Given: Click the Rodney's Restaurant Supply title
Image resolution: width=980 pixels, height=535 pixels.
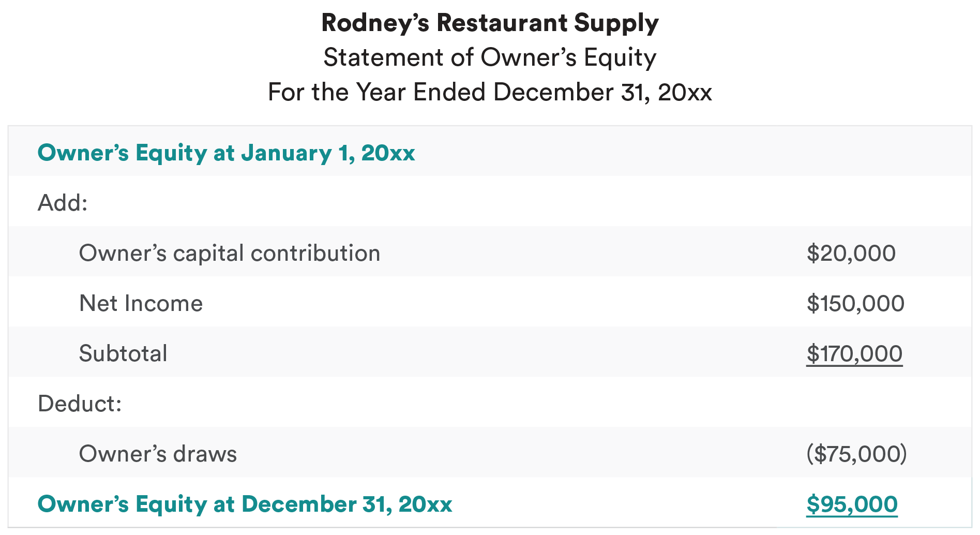Looking at the screenshot, I should [490, 23].
